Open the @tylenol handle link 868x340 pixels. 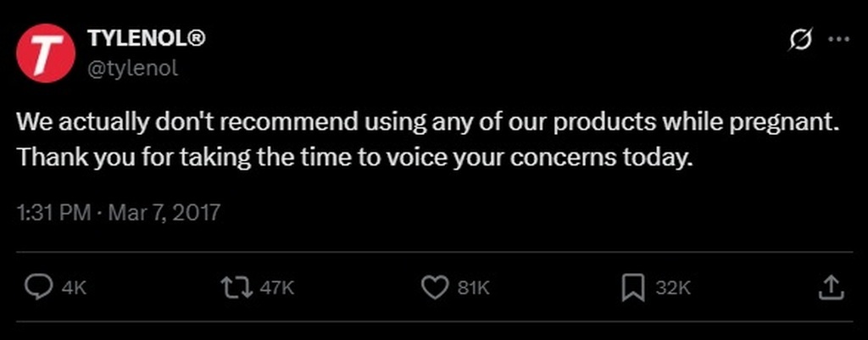tap(133, 69)
